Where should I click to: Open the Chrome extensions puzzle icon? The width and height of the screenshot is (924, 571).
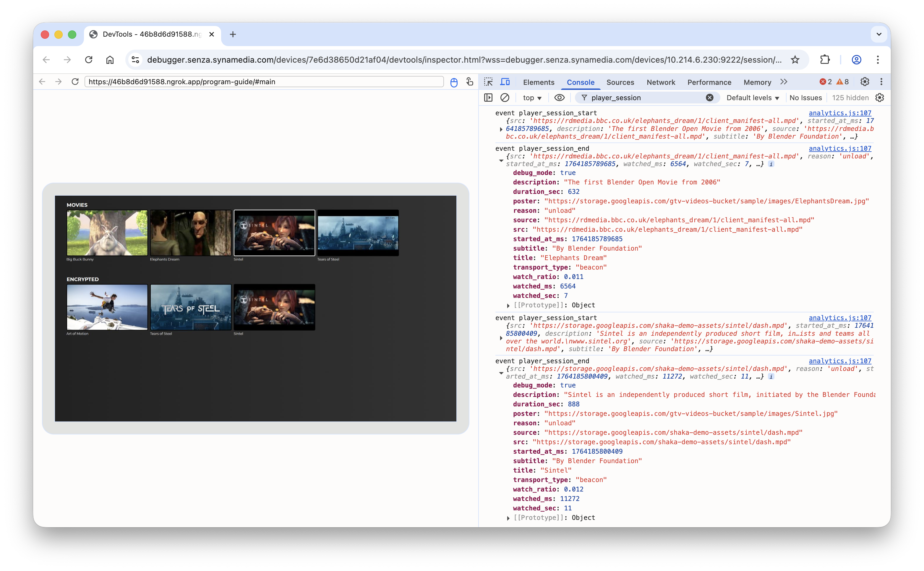click(x=825, y=60)
